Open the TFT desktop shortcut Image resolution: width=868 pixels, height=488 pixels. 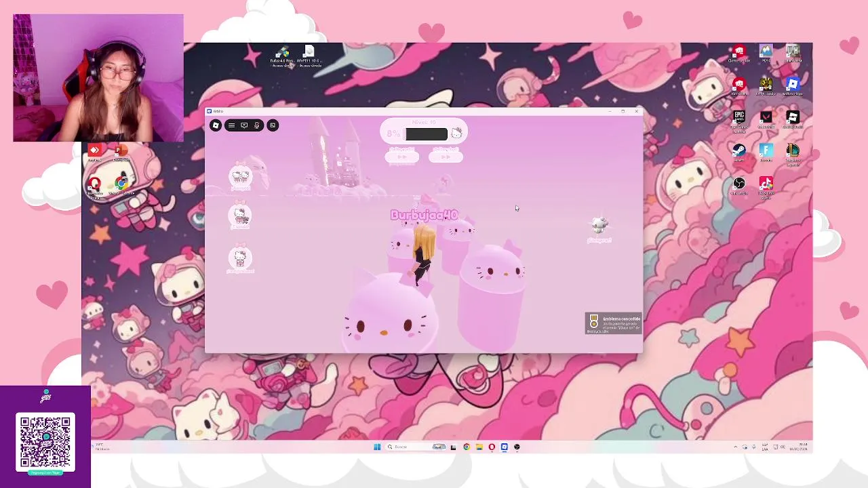coord(766,86)
